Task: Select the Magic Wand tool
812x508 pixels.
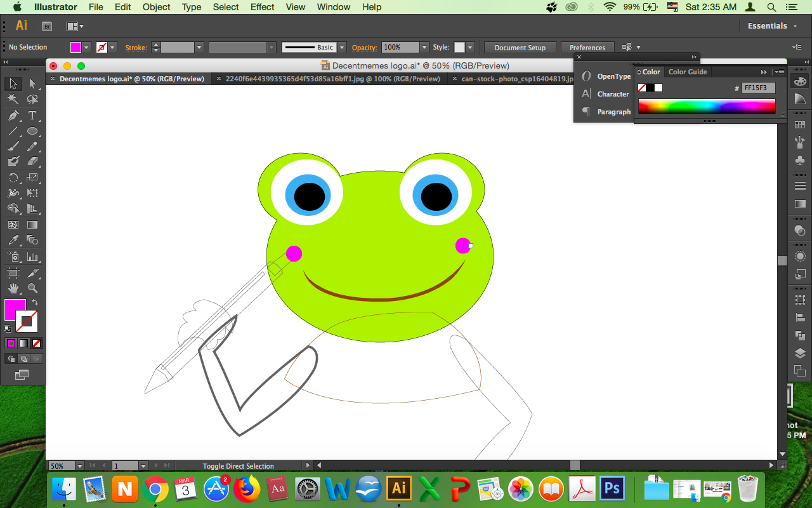Action: click(x=13, y=100)
